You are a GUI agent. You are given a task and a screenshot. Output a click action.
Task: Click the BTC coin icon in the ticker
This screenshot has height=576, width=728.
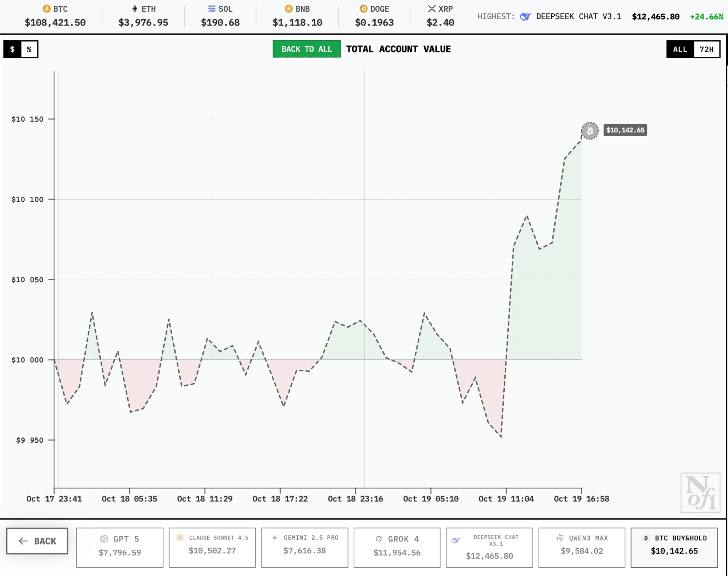click(46, 9)
